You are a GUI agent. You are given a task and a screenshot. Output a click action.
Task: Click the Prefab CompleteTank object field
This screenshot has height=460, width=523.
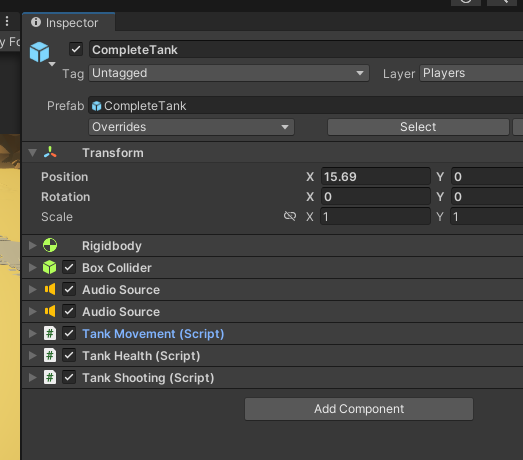[306, 106]
